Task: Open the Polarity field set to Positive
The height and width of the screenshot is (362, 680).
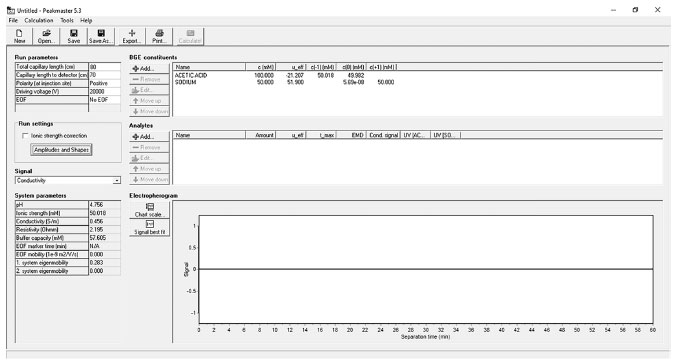Action: (105, 83)
